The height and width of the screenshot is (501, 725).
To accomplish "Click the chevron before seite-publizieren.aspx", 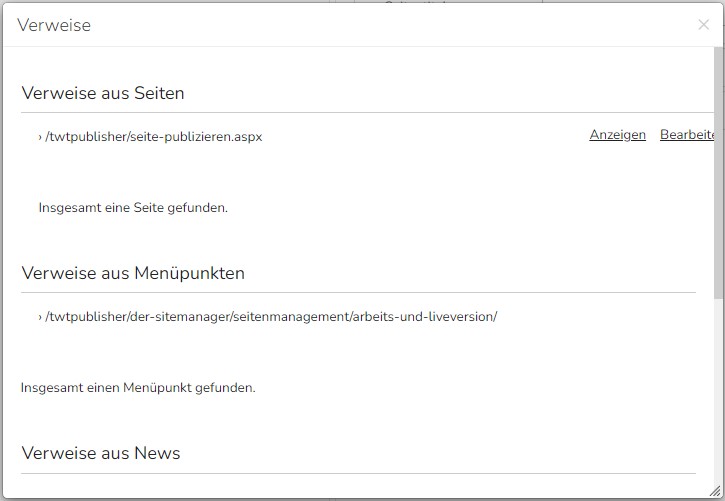I will pos(40,137).
